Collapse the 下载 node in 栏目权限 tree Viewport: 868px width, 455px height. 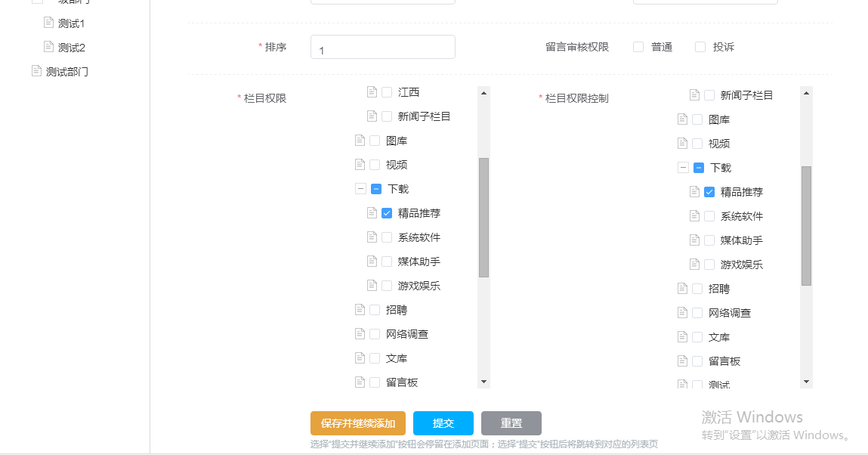(x=360, y=189)
